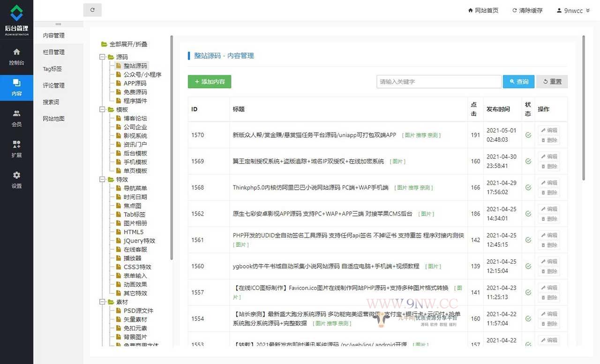600x364 pixels.
Task: Open Tag标签 menu item
Action: [52, 69]
